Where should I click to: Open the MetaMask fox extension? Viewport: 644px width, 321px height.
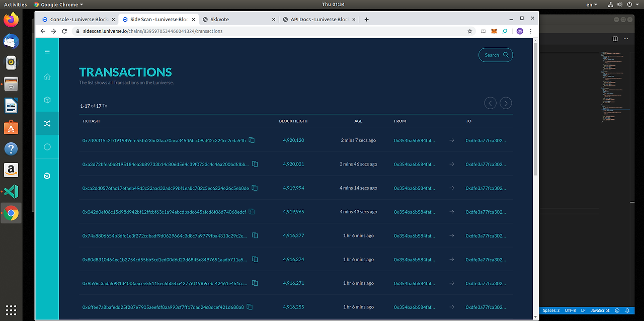point(495,31)
